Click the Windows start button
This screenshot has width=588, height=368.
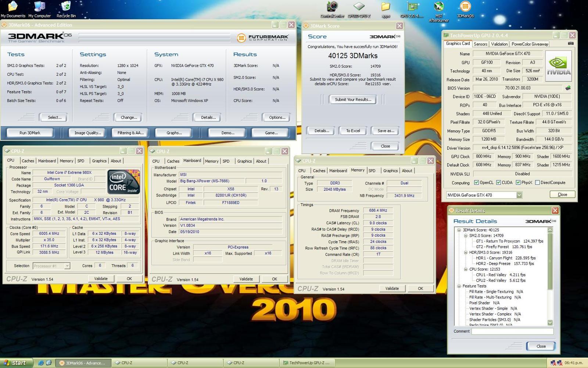coord(16,363)
